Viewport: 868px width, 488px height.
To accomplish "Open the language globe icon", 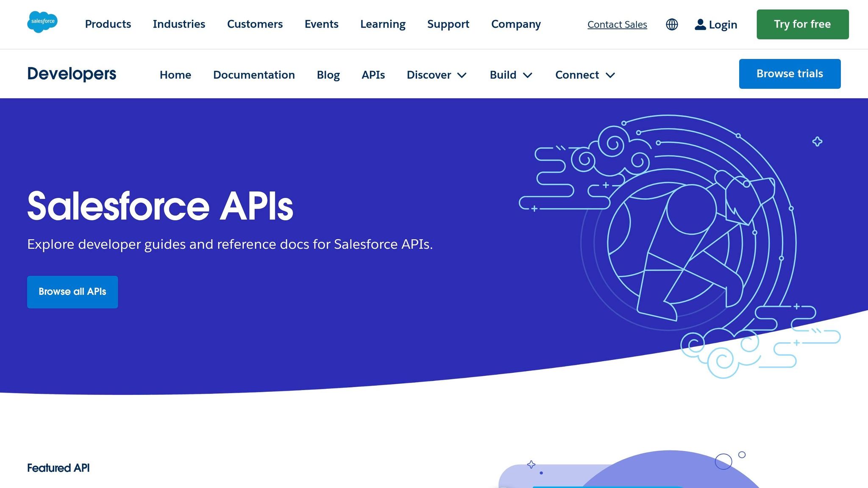I will click(672, 25).
